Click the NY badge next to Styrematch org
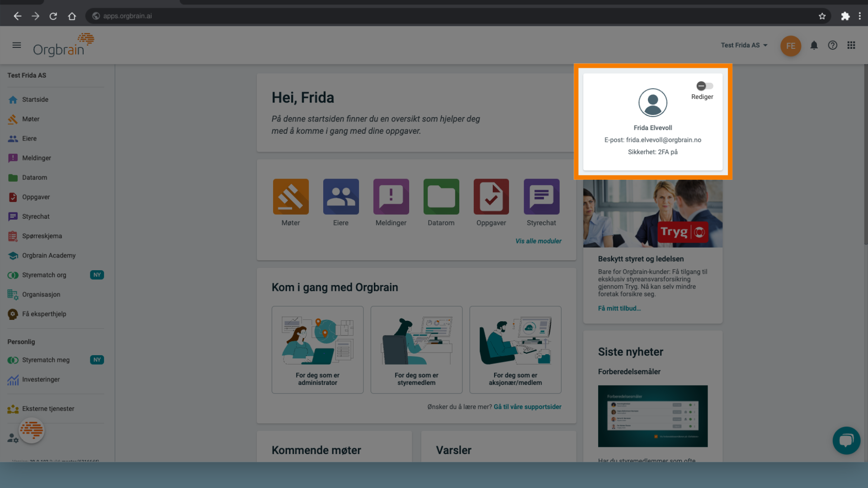The image size is (868, 488). pyautogui.click(x=97, y=275)
